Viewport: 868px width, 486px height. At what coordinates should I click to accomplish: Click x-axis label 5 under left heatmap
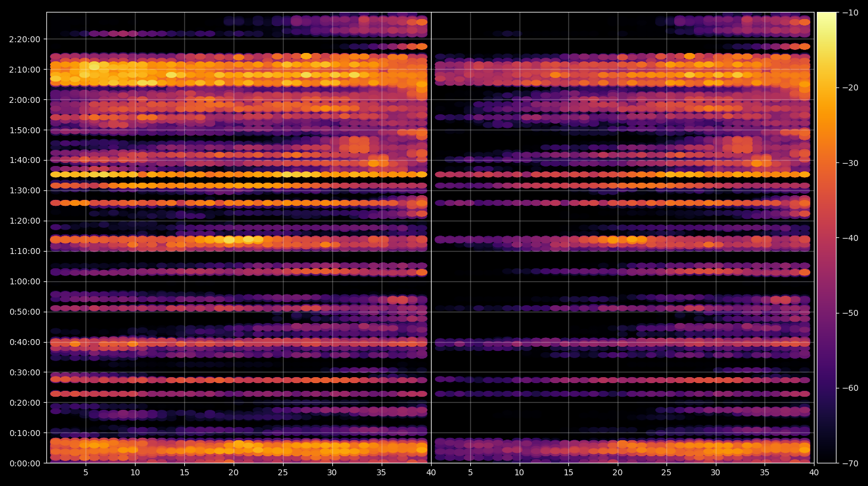(x=86, y=473)
